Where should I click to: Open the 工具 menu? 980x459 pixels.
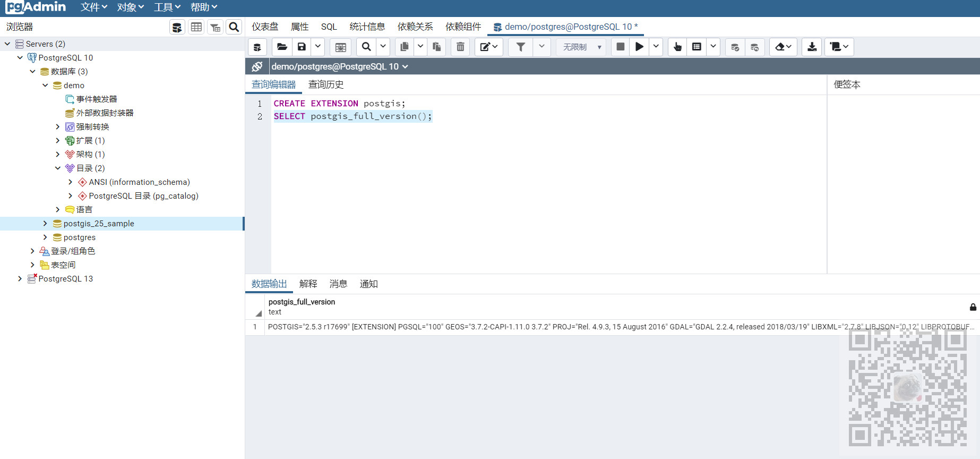click(x=167, y=7)
